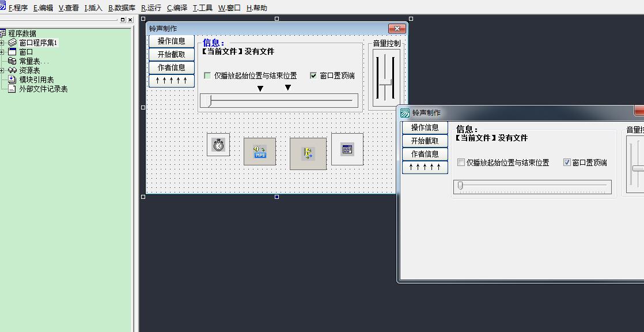The width and height of the screenshot is (644, 332).
Task: Click 【当前文件】没有文件 text in running window
Action: tap(491, 138)
